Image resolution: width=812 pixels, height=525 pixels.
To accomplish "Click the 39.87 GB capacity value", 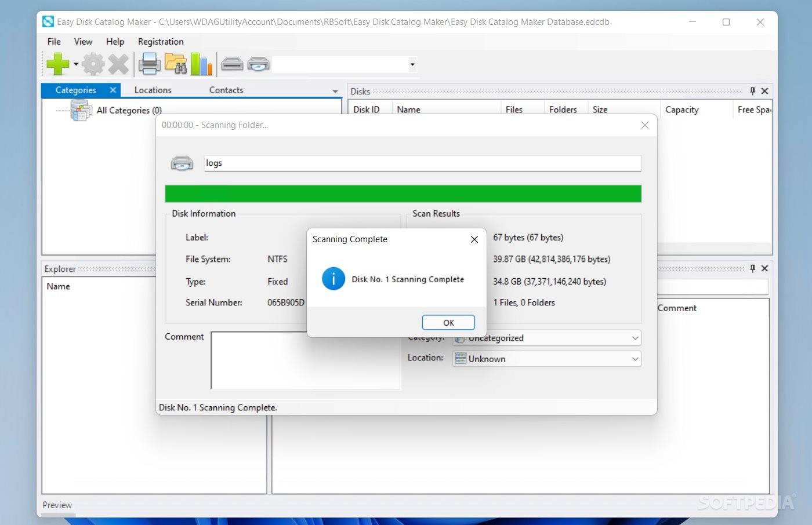I will coord(552,259).
